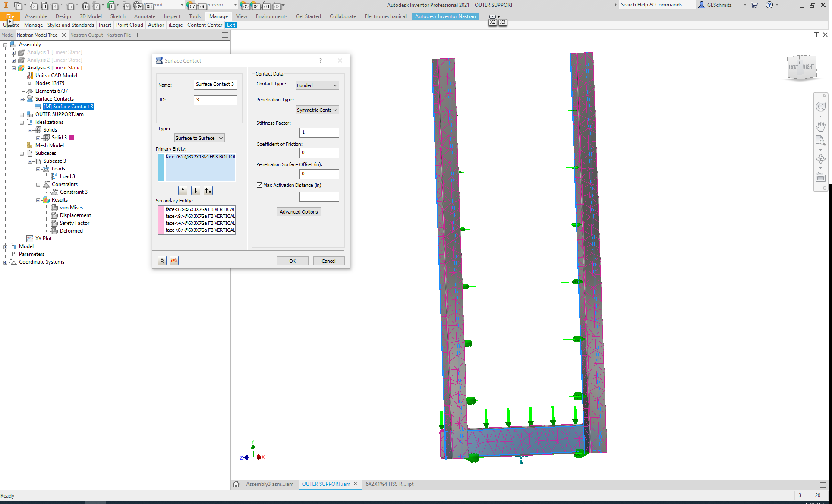Click the shopping cart icon in title bar
Image resolution: width=832 pixels, height=504 pixels.
754,5
